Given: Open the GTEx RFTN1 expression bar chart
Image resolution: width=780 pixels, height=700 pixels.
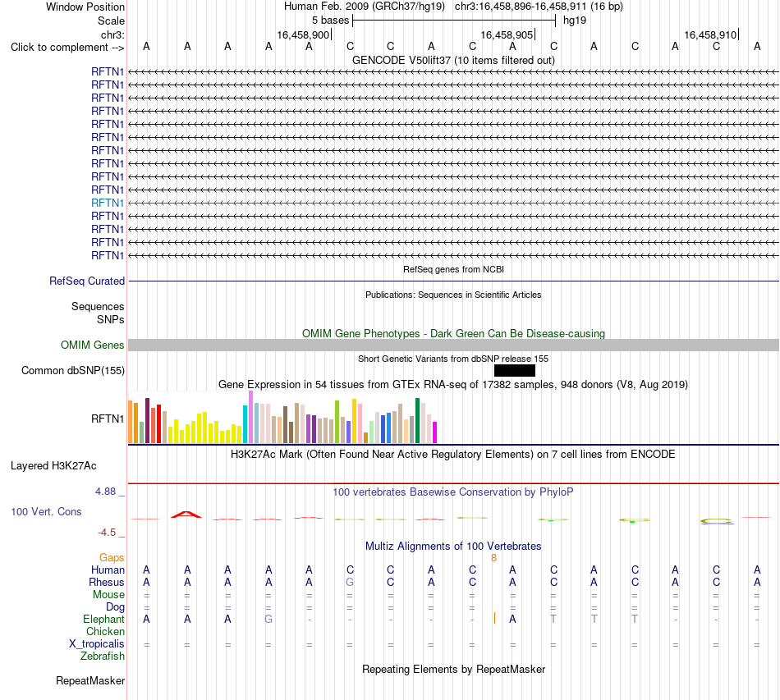Looking at the screenshot, I should pos(282,418).
